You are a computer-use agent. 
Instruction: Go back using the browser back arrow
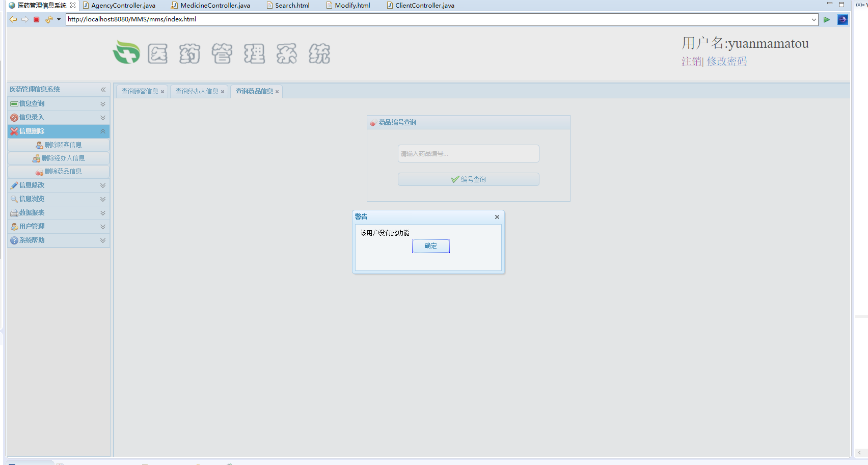pos(13,19)
